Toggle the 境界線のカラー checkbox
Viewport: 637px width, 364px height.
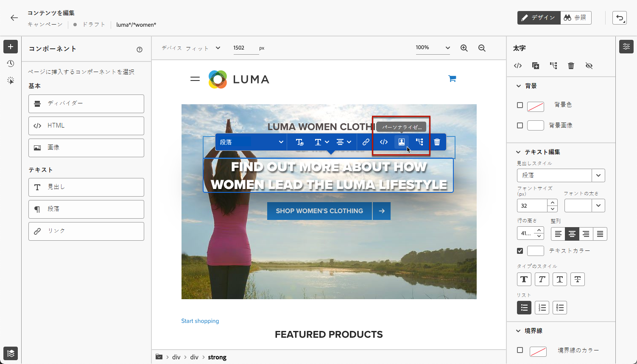point(520,350)
